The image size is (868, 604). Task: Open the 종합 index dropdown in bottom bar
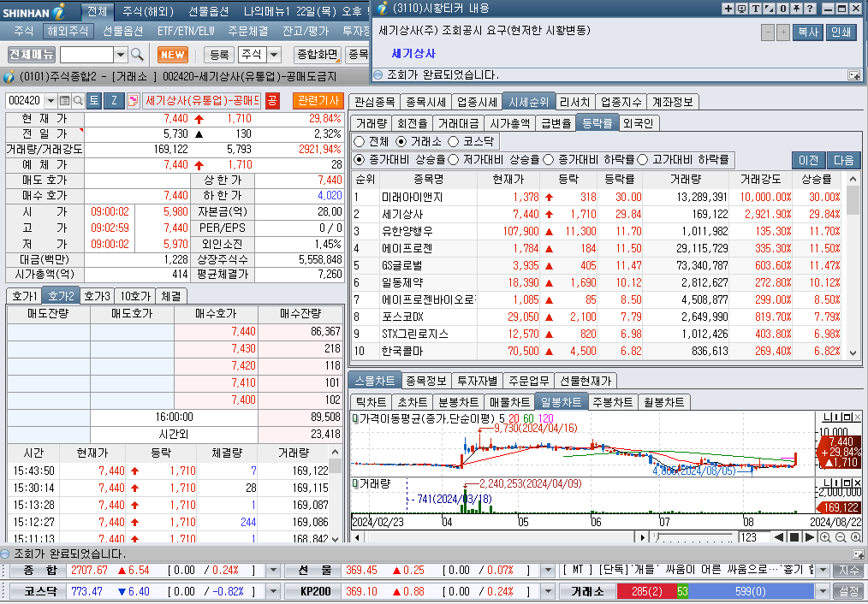click(273, 571)
